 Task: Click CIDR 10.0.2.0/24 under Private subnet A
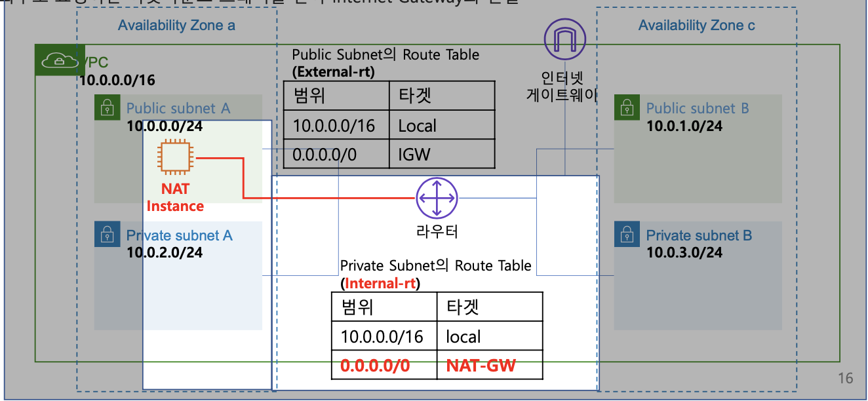pyautogui.click(x=165, y=252)
